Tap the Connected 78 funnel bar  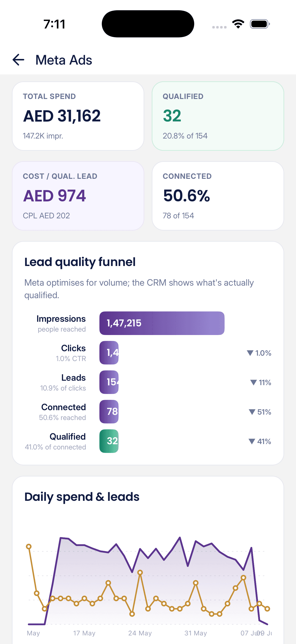tap(109, 412)
